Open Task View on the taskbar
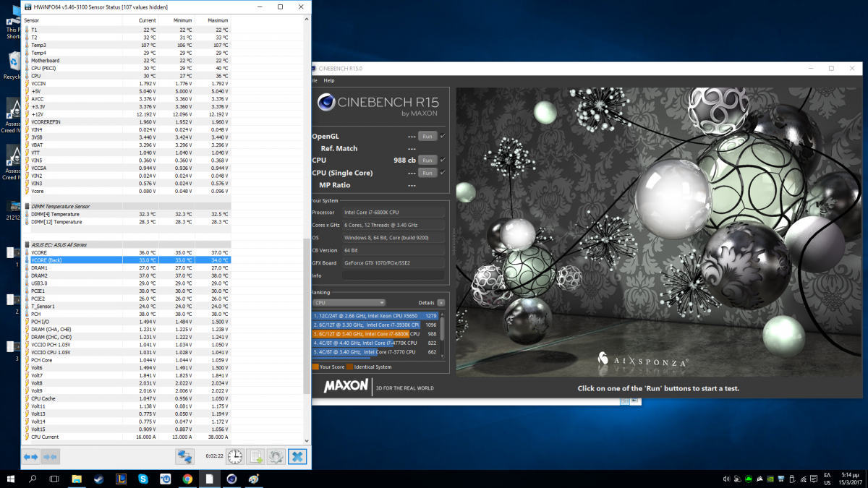Screen dimensions: 868x488 click(x=54, y=479)
